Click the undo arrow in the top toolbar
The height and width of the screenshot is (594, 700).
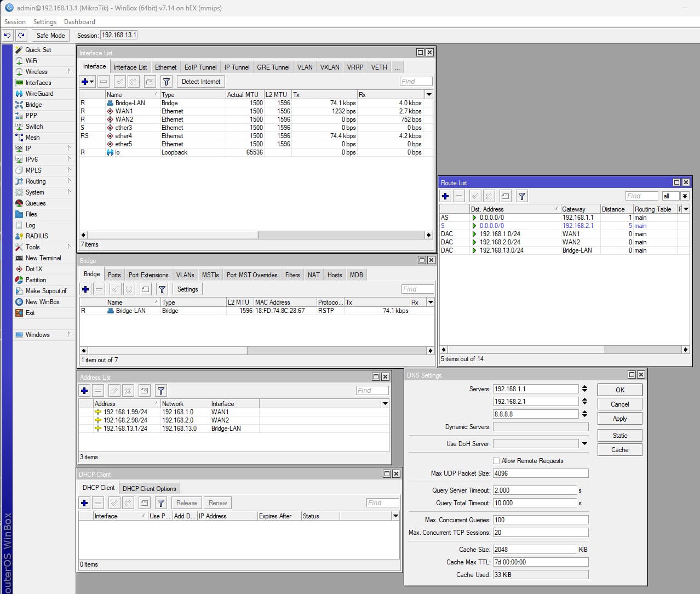[7, 35]
